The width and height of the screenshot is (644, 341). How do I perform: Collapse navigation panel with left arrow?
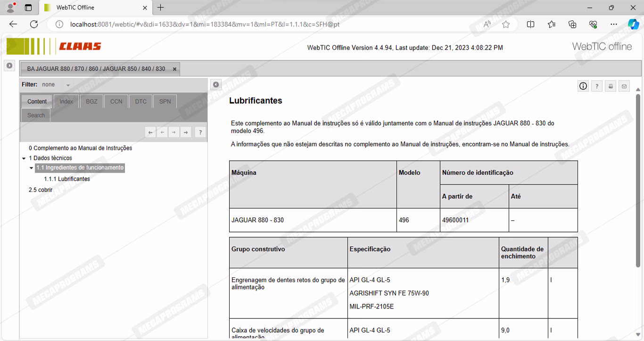coord(216,84)
